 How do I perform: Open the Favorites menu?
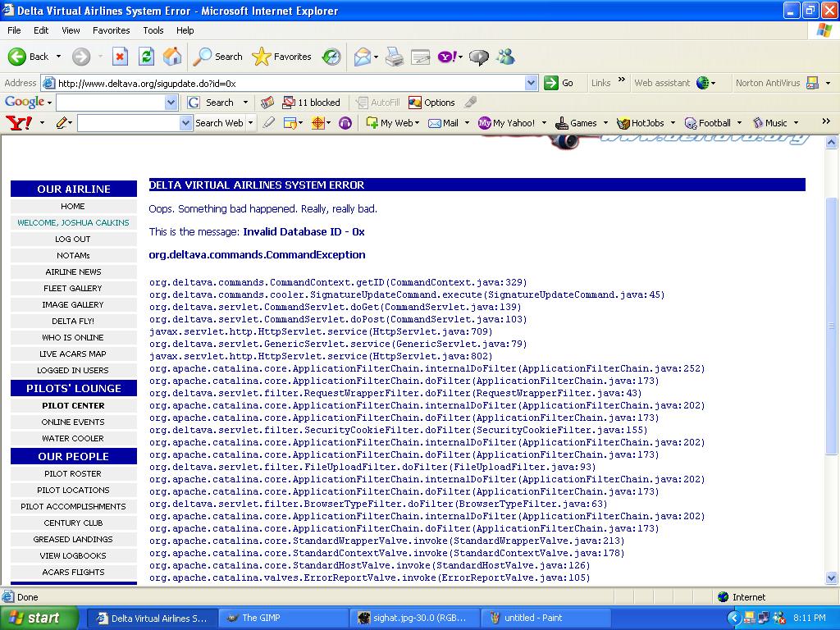tap(111, 30)
